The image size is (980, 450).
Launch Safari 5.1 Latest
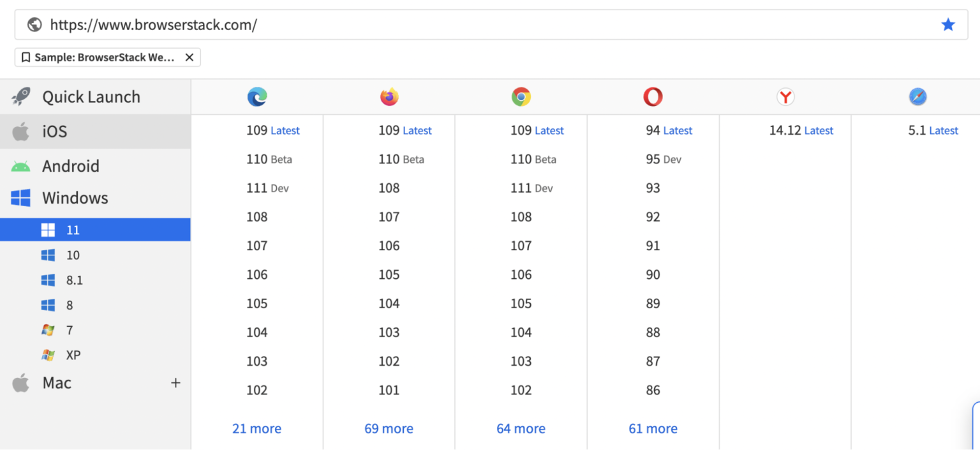[x=933, y=130]
